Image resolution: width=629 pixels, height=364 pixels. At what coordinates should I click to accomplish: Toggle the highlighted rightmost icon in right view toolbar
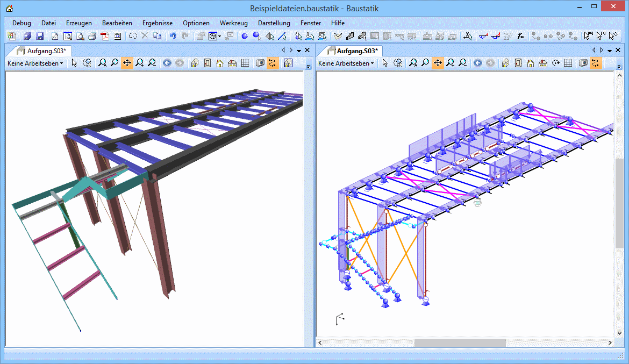pos(596,63)
